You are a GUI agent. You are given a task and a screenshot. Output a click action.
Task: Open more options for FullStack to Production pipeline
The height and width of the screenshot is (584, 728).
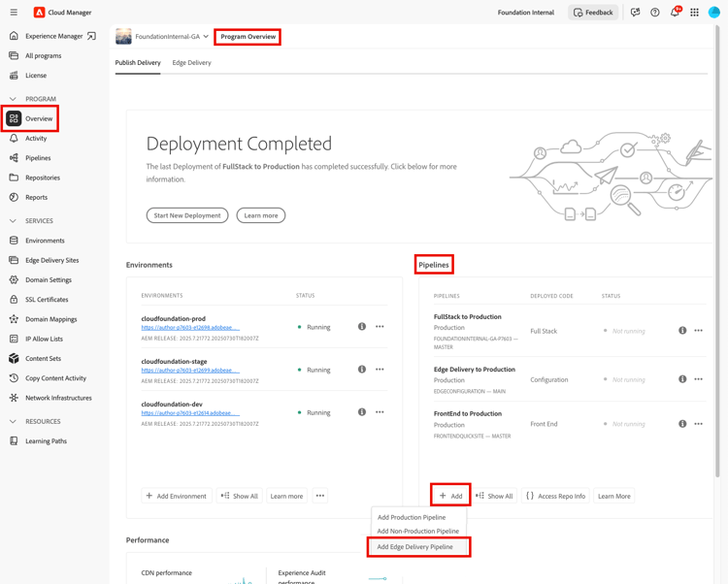click(698, 331)
